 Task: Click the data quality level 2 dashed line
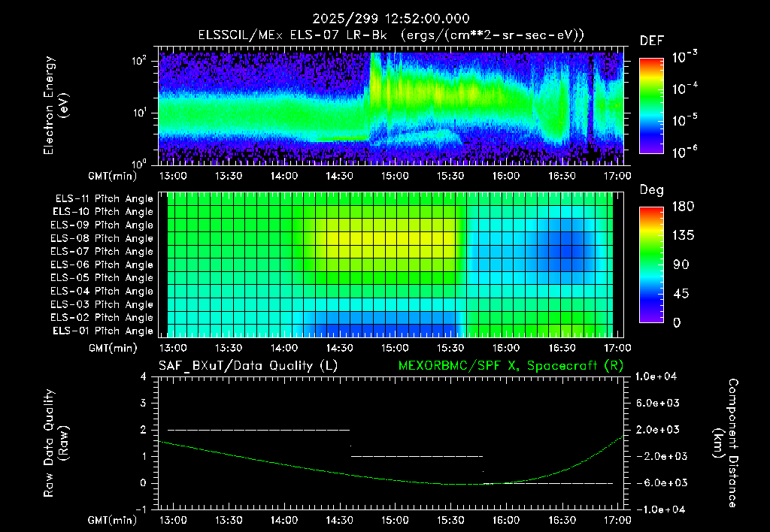259,430
